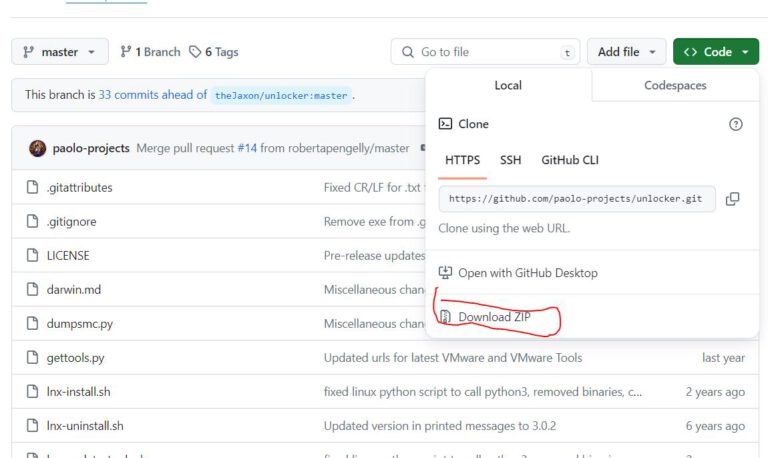Screen dimensions: 768x458
Task: Select the HTTPS clone tab
Action: click(462, 160)
